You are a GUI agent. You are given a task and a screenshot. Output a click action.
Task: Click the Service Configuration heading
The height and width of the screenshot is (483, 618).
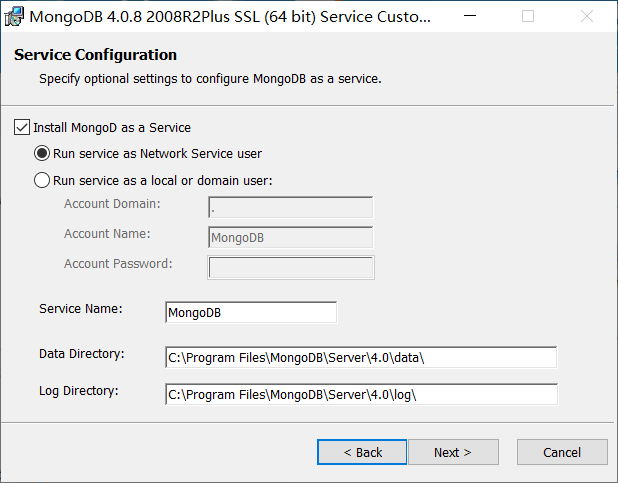coord(95,55)
